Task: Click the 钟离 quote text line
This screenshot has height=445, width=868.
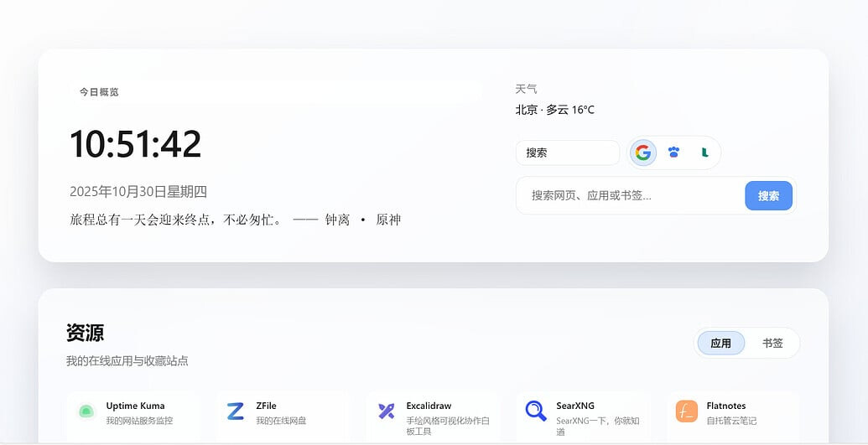Action: point(235,220)
